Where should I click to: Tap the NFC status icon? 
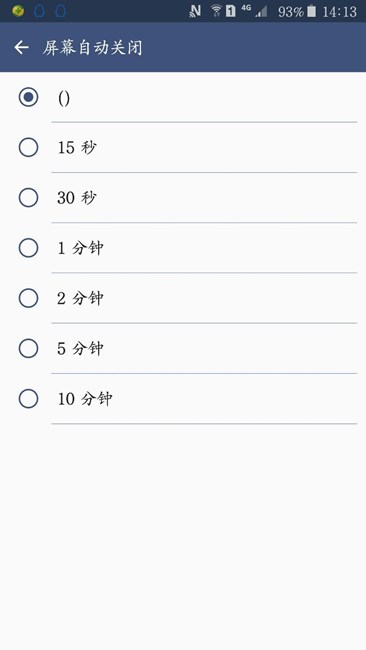(195, 11)
